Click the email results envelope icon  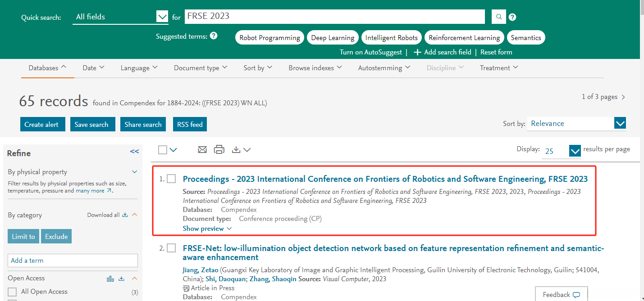tap(202, 150)
